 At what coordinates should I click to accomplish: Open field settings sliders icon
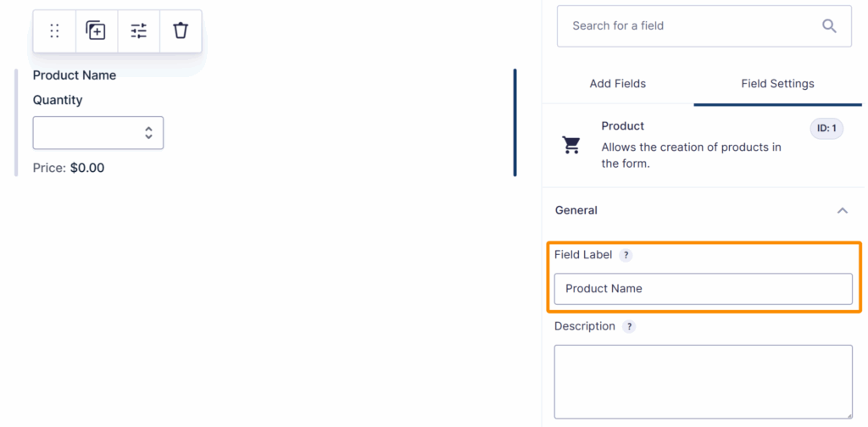pyautogui.click(x=138, y=31)
